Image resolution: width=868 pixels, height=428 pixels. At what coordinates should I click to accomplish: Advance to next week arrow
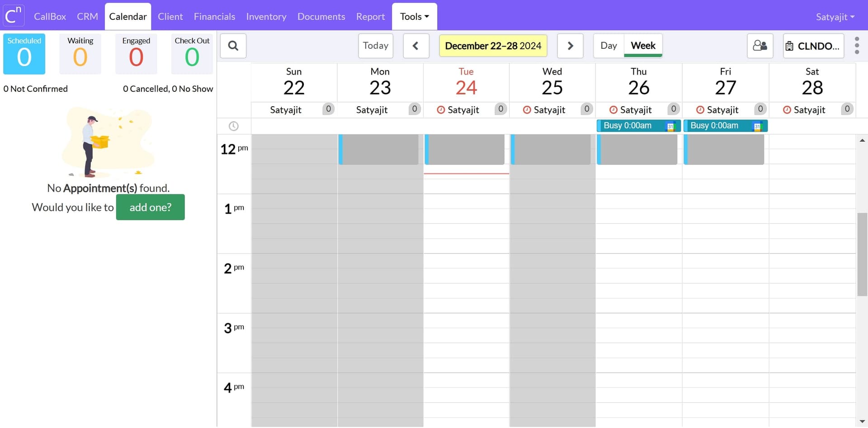[x=570, y=46]
